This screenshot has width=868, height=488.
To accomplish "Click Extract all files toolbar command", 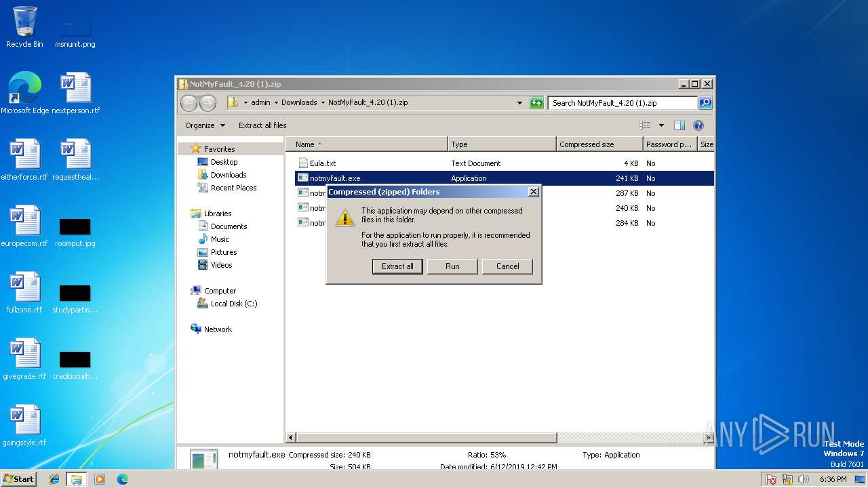I will pyautogui.click(x=262, y=125).
